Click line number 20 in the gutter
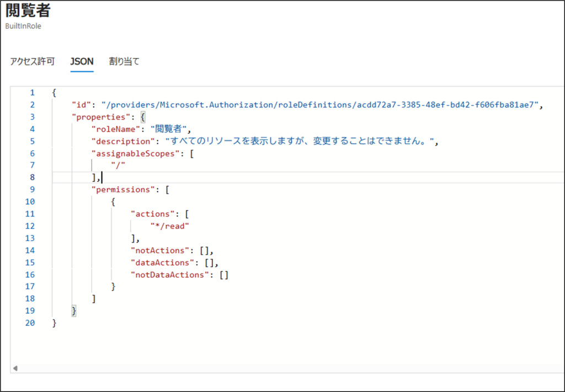This screenshot has width=565, height=392. [30, 323]
